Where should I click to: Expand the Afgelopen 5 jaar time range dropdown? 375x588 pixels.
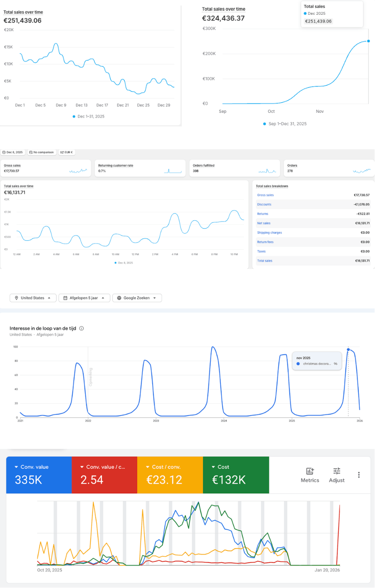coord(84,298)
